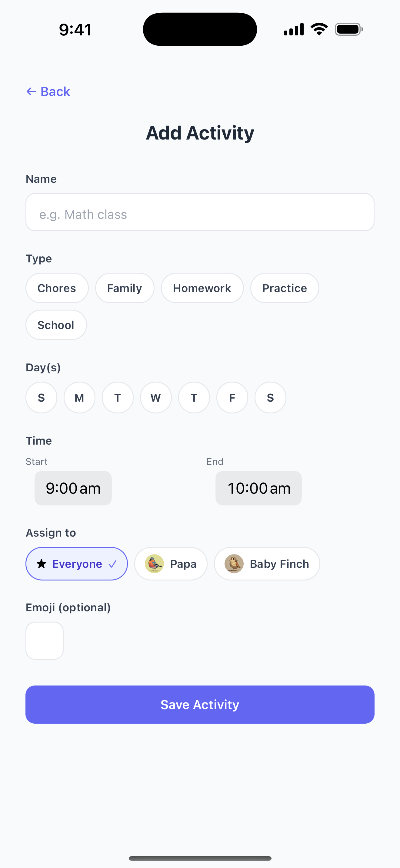400x868 pixels.
Task: Click the star icon next to Everyone
Action: click(41, 564)
